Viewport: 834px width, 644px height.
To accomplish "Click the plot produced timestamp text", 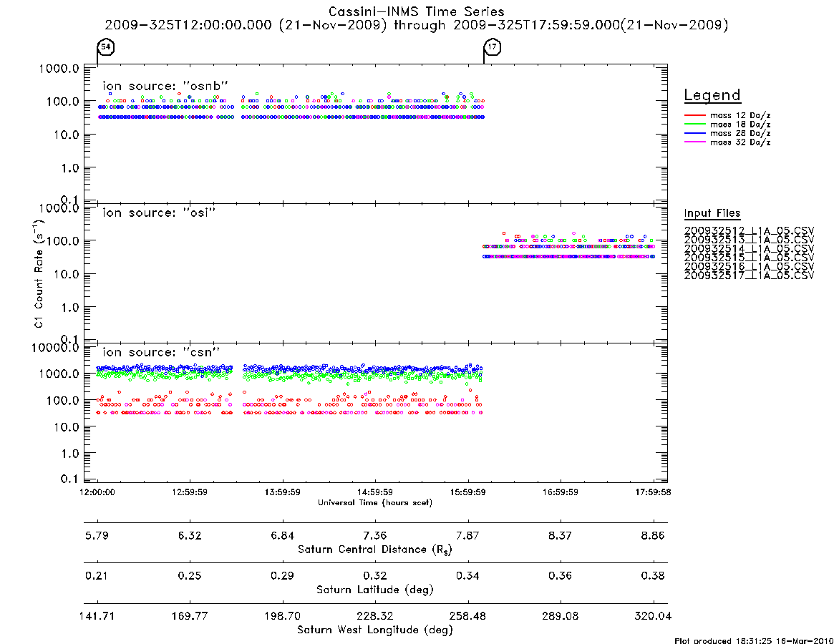I will (754, 640).
